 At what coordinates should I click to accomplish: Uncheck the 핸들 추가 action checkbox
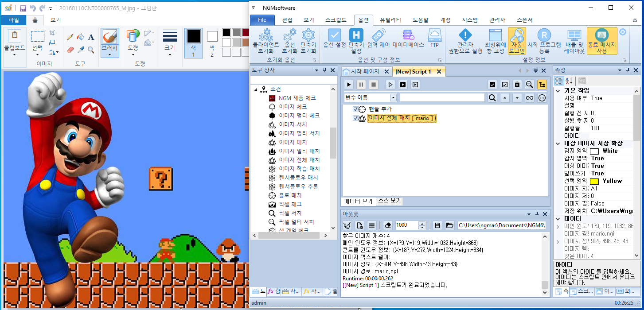click(x=355, y=109)
